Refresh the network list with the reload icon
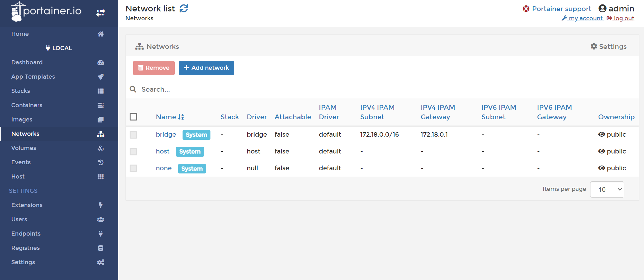The width and height of the screenshot is (644, 280). point(184,9)
